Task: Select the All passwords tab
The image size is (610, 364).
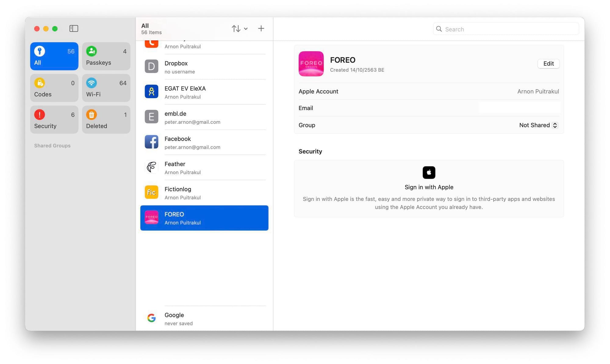Action: pos(54,56)
